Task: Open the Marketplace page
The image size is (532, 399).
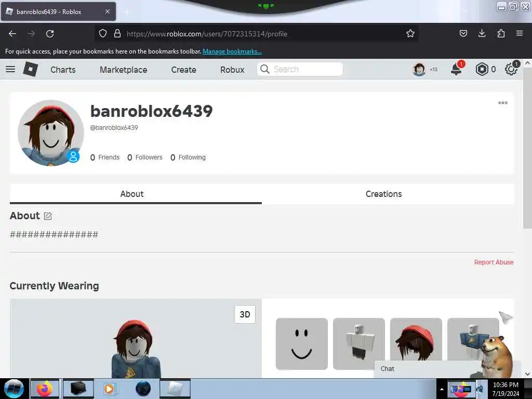Action: point(124,70)
